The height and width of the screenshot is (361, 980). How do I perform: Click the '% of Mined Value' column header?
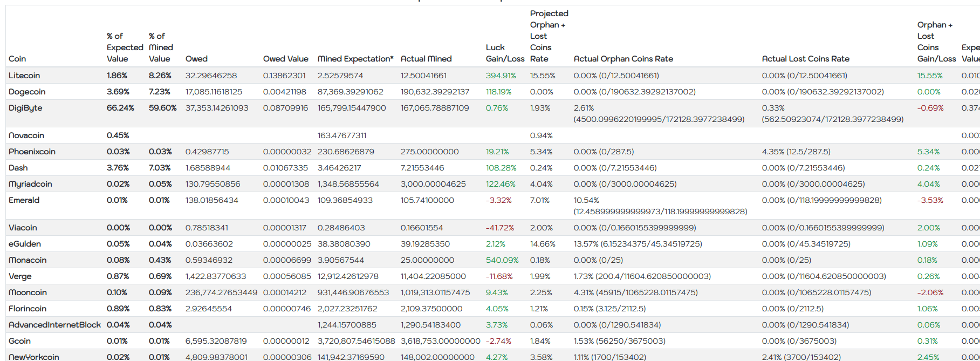coord(161,47)
